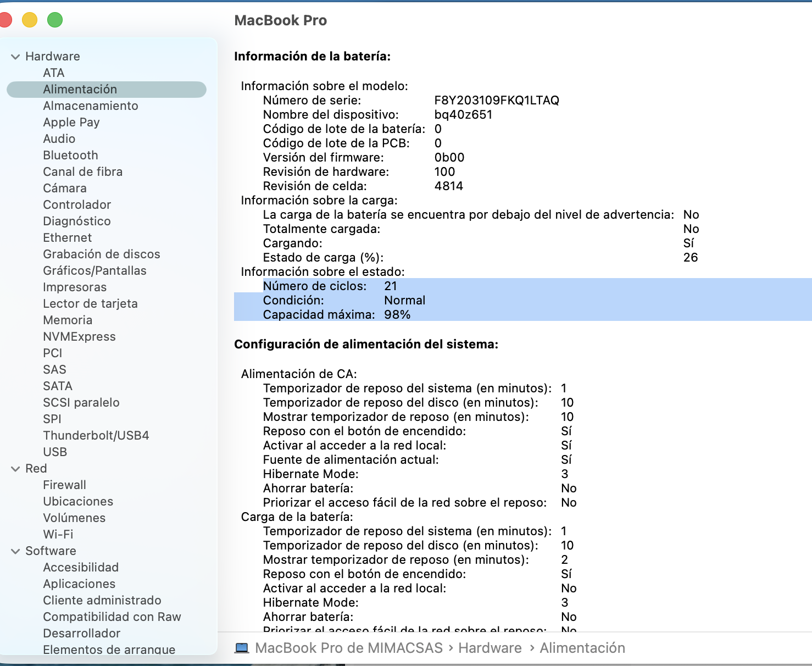
Task: Select SATA in the sidebar
Action: tap(58, 386)
